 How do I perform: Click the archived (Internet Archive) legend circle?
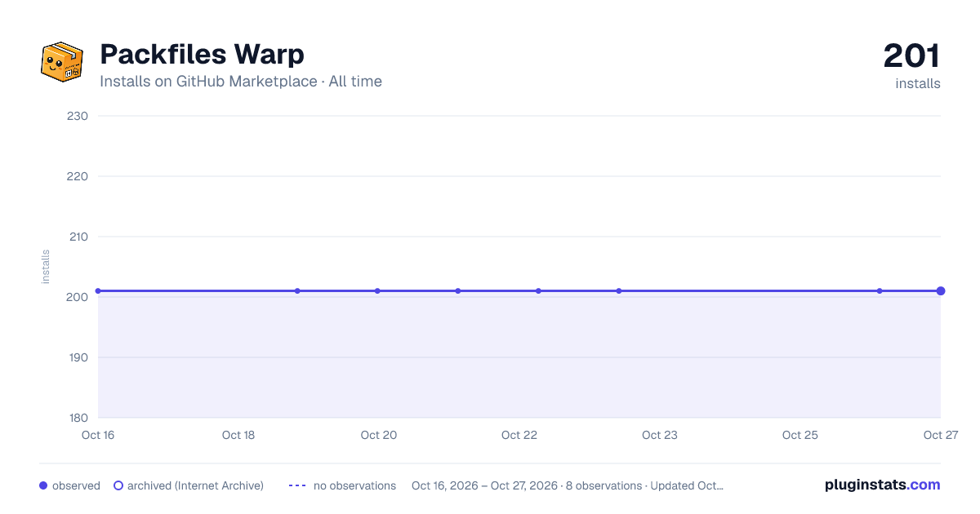(x=118, y=485)
